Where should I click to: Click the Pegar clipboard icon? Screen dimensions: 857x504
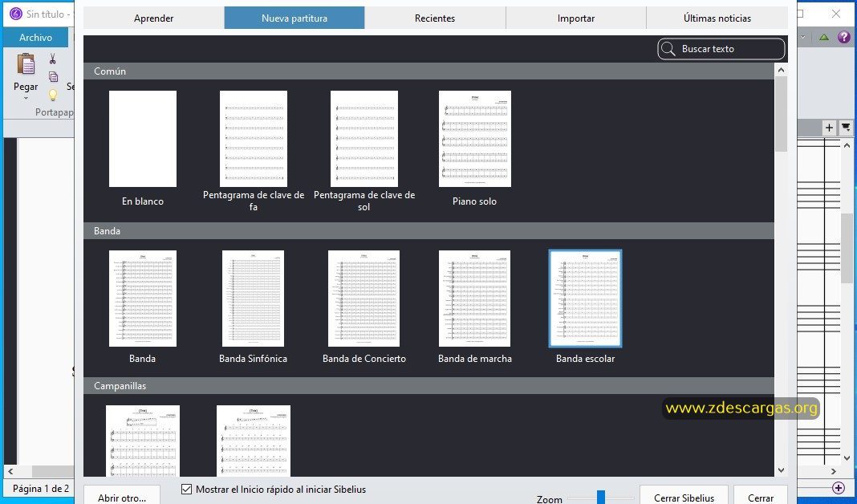(x=26, y=63)
